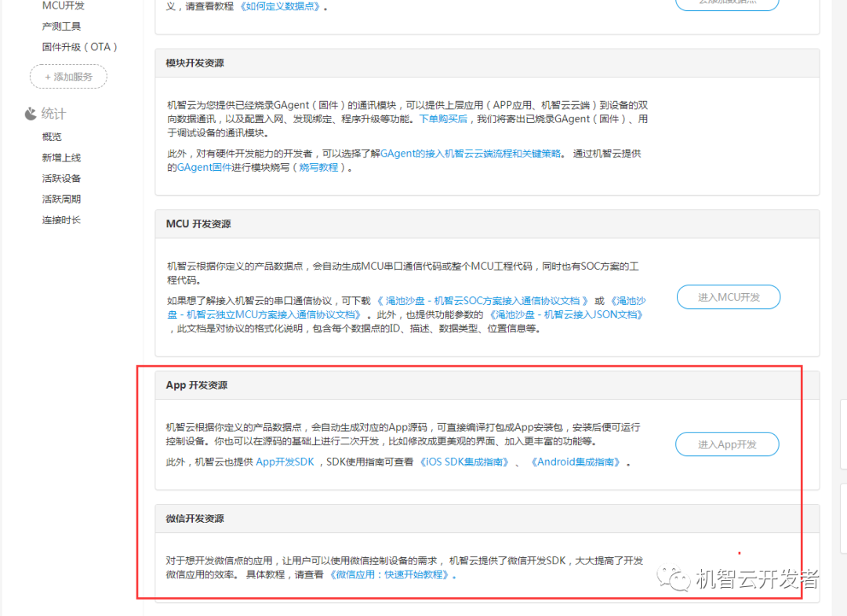Follow the 下单购买后 link
Screen dimensions: 847x616
pos(443,119)
